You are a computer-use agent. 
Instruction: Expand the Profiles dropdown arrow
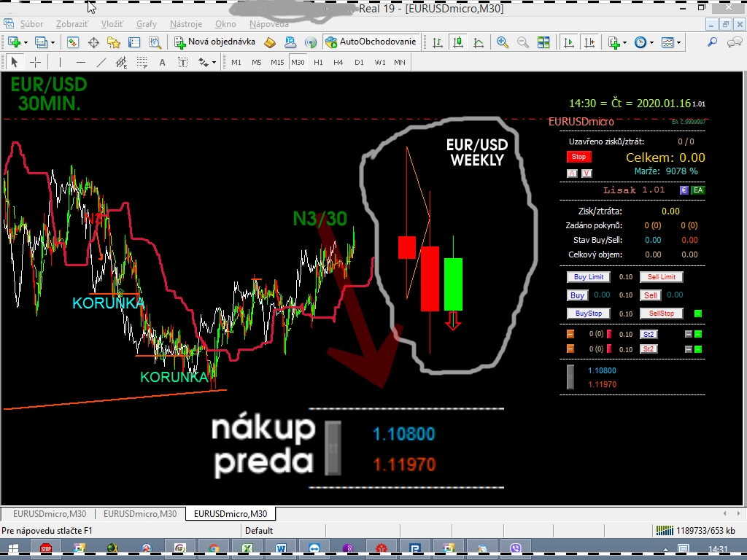click(x=53, y=42)
